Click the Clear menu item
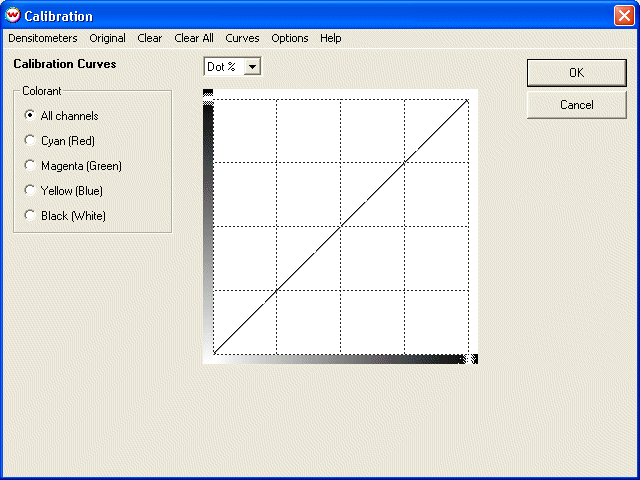The width and height of the screenshot is (640, 480). [149, 38]
